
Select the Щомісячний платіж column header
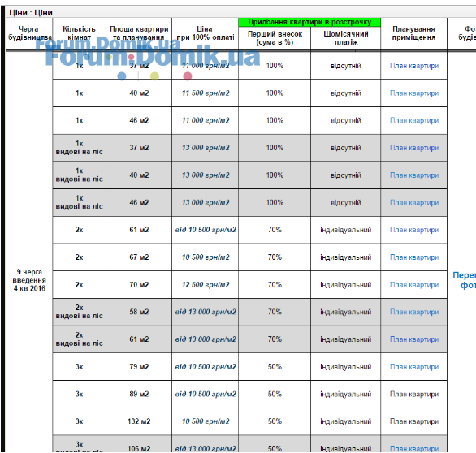(346, 38)
